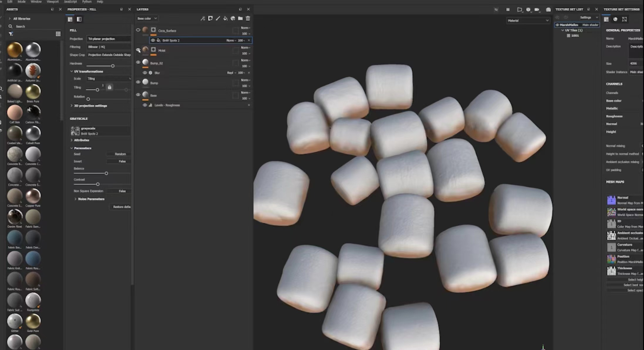Toggle visibility of BnW Spots 2 effect
Viewport: 644px width, 350px height.
(153, 41)
